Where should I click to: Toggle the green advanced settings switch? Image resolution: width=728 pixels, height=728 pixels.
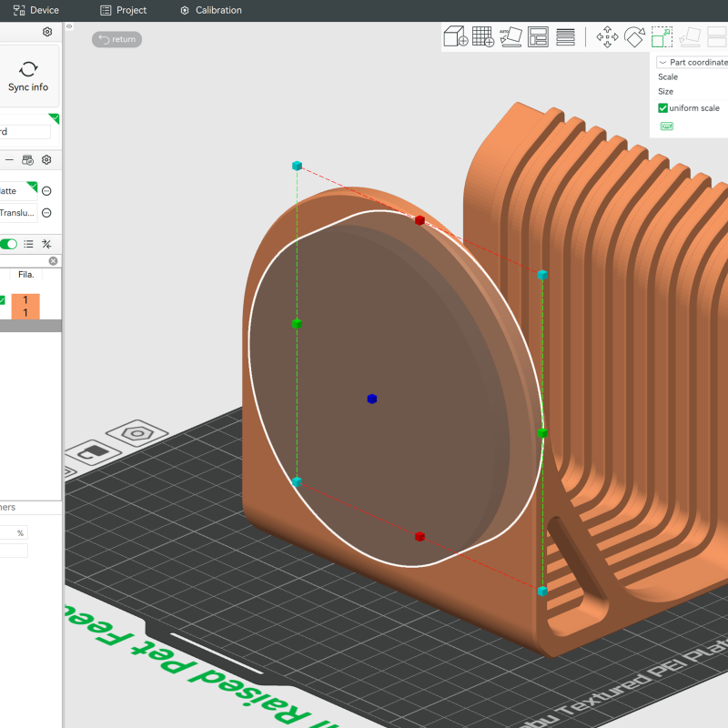[8, 244]
